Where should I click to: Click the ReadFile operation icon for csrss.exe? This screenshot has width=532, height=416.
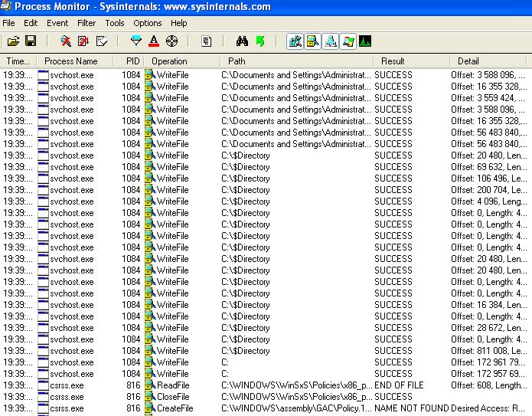click(x=150, y=385)
